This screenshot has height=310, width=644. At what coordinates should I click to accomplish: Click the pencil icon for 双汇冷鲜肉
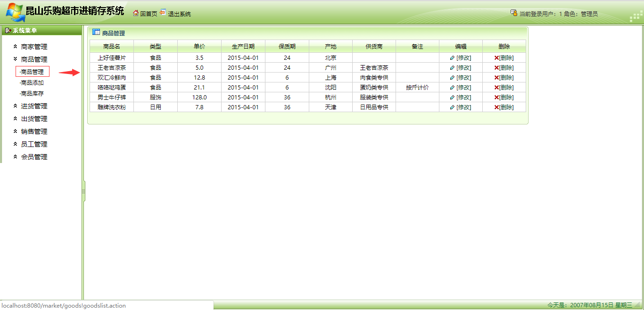click(x=452, y=77)
